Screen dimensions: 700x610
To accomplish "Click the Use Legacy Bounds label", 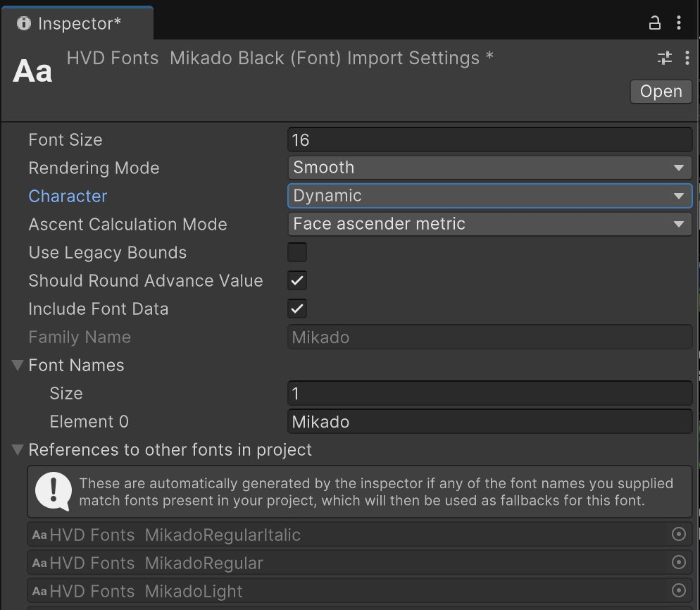I will 108,253.
